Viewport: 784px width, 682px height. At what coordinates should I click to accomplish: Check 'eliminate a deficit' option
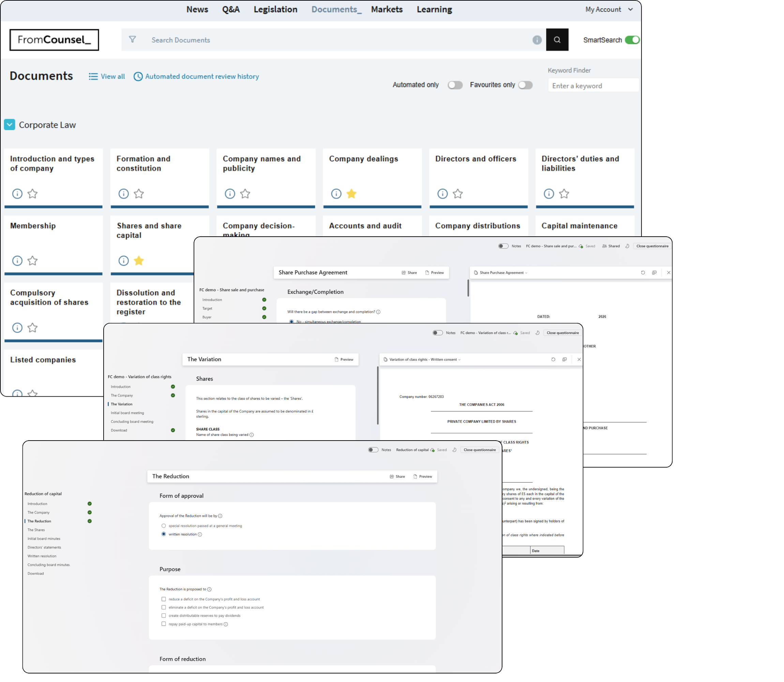(x=164, y=607)
